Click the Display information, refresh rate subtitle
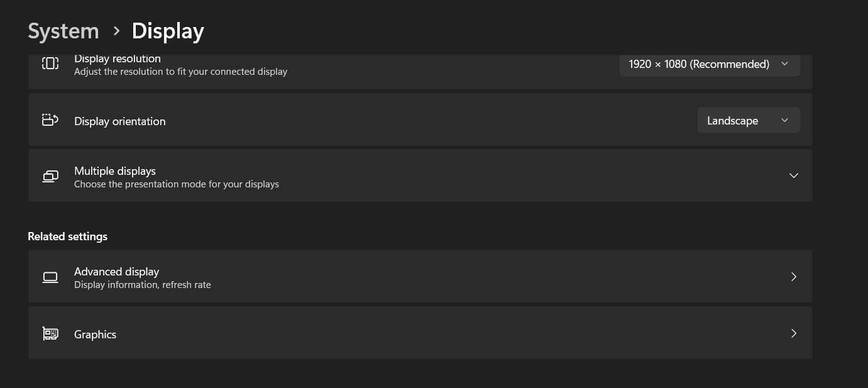The height and width of the screenshot is (388, 868). [x=142, y=284]
